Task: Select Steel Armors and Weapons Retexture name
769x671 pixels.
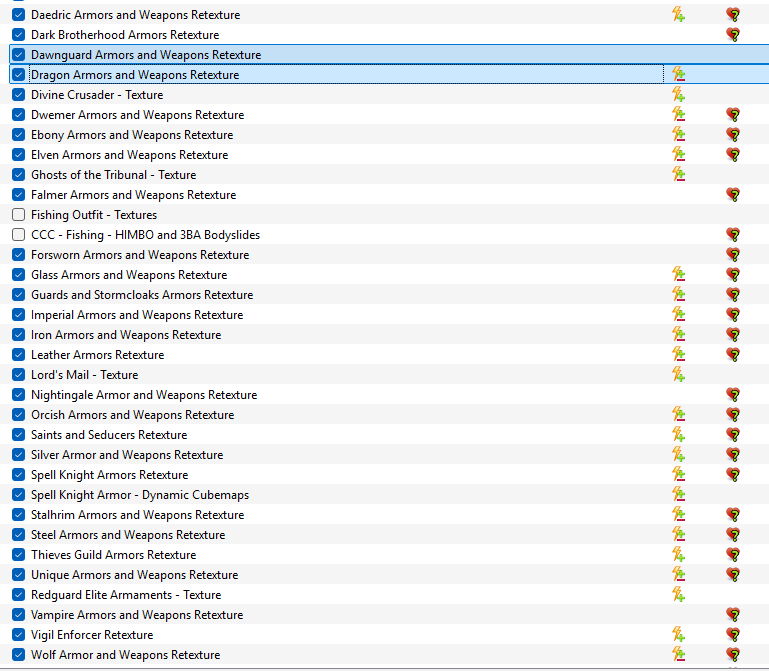Action: 128,535
